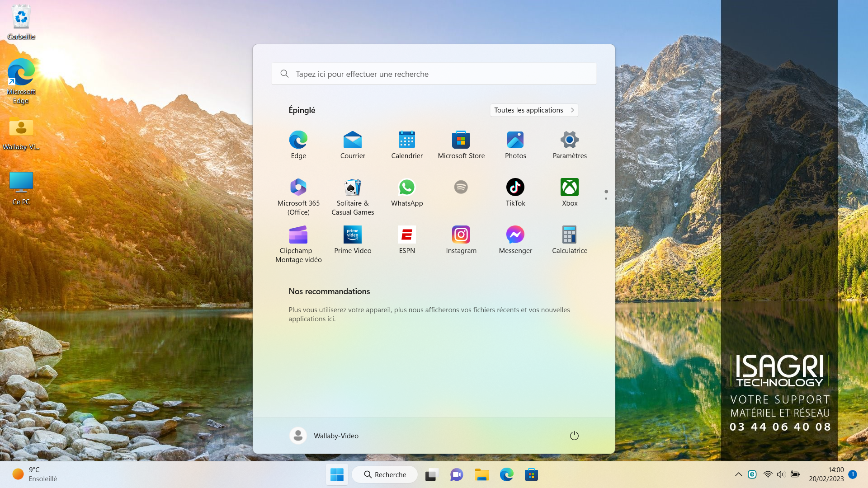Launch Edge from the taskbar
The width and height of the screenshot is (868, 488).
pos(506,474)
